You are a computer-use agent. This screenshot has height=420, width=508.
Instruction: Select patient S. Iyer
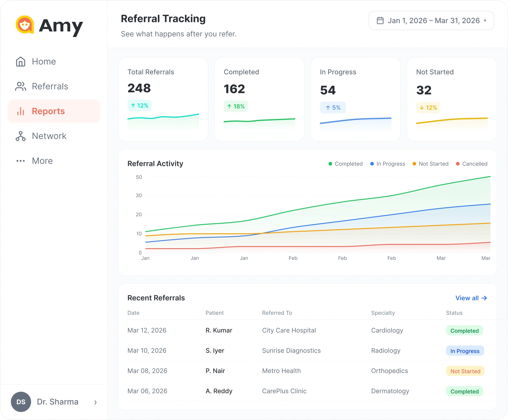point(215,351)
